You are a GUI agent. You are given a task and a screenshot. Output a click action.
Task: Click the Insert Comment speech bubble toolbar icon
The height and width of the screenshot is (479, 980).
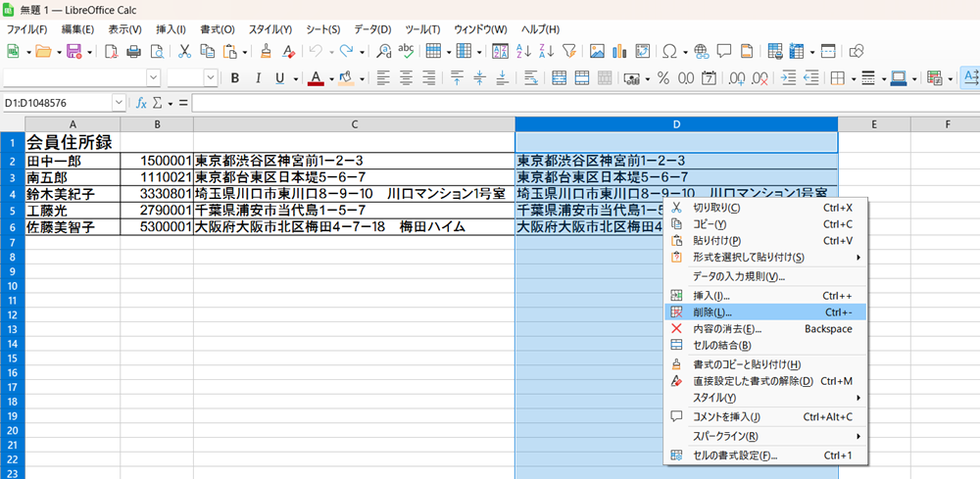click(724, 51)
